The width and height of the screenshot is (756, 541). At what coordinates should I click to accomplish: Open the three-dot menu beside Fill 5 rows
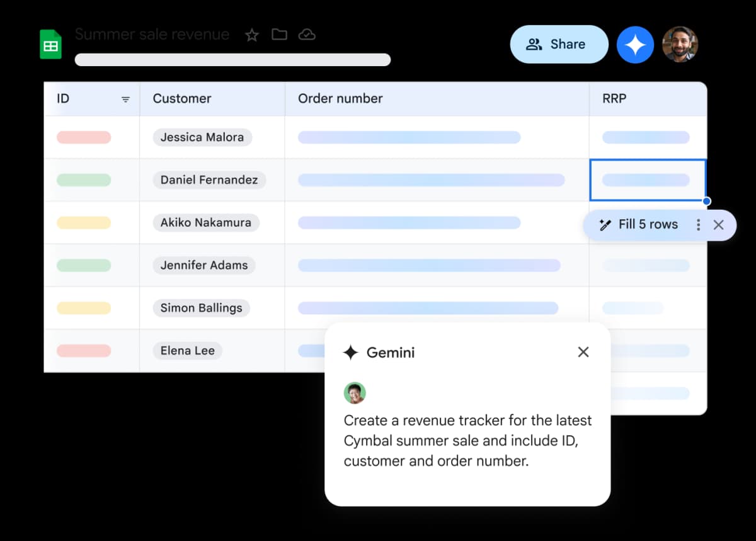point(698,224)
